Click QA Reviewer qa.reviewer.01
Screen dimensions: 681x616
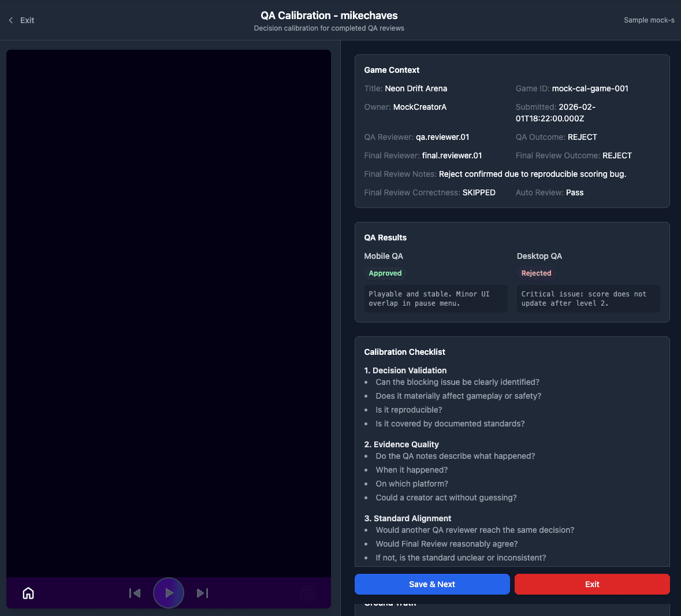tap(442, 138)
